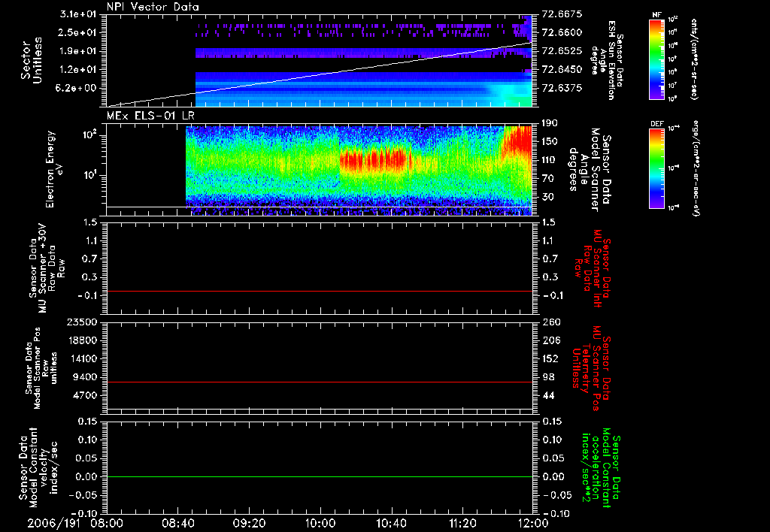Select the "70" scanner angle tick
770x532 pixels.
(x=547, y=179)
